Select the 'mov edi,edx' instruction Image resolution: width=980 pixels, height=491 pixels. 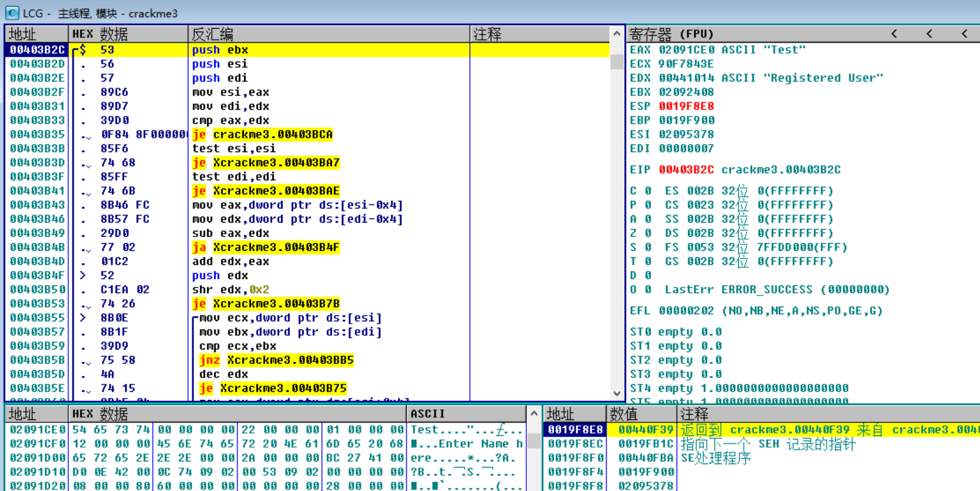(230, 106)
